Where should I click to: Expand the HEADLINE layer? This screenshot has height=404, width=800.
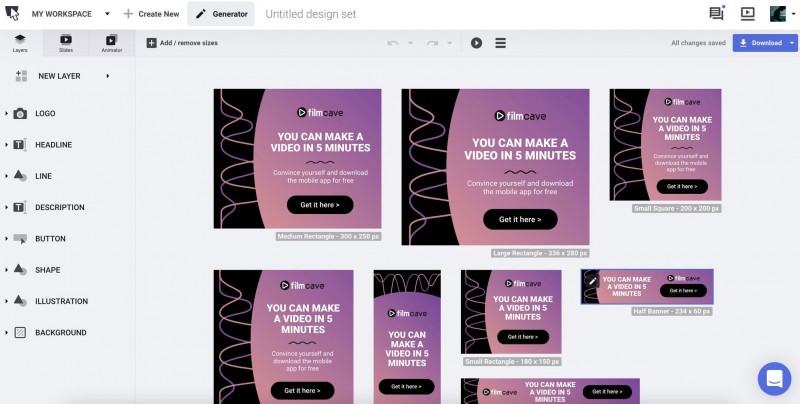[x=6, y=145]
